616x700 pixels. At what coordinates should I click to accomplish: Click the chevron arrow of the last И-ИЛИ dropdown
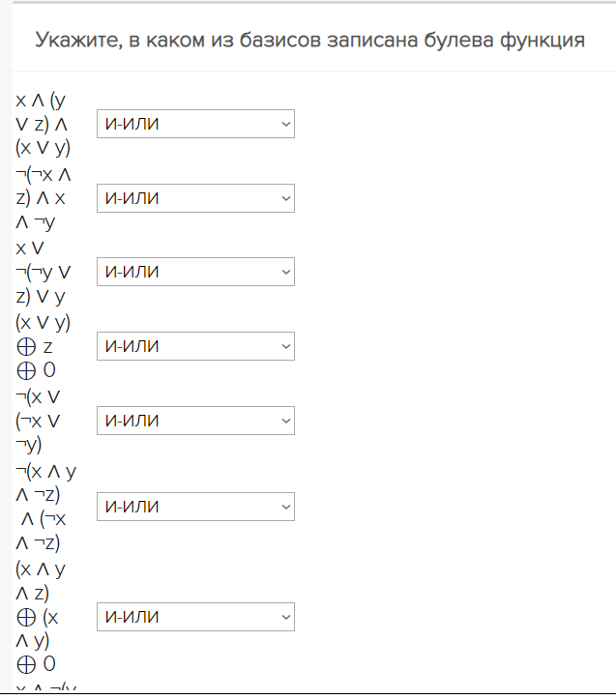284,617
